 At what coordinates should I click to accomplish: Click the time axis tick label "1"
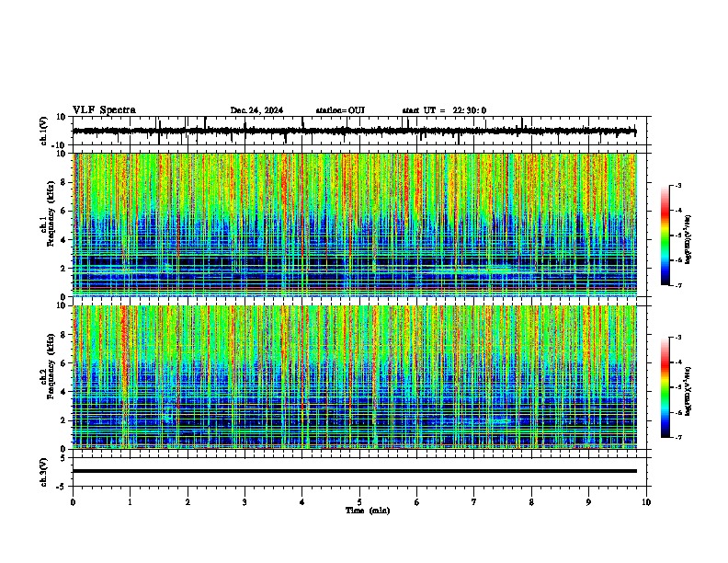[x=130, y=502]
